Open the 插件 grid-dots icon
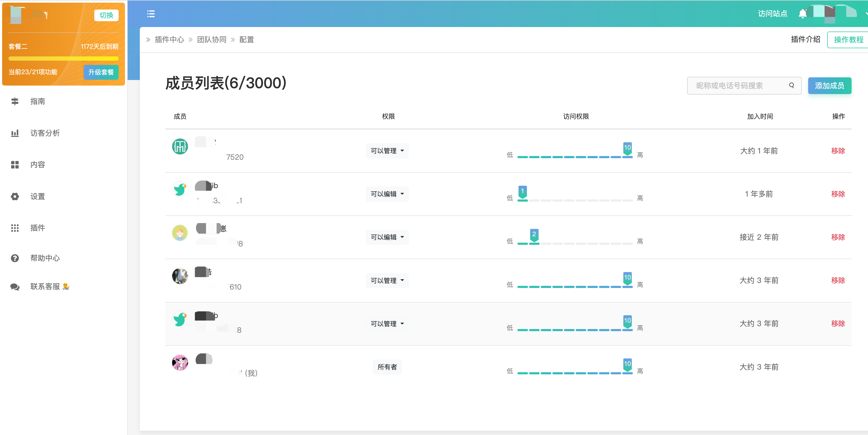Image resolution: width=868 pixels, height=435 pixels. pyautogui.click(x=15, y=228)
